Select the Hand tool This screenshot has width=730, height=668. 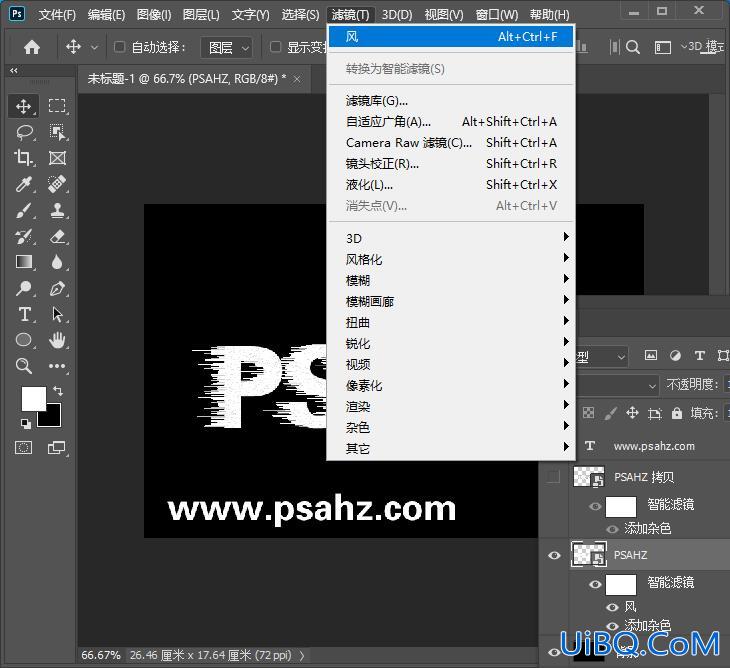click(57, 340)
